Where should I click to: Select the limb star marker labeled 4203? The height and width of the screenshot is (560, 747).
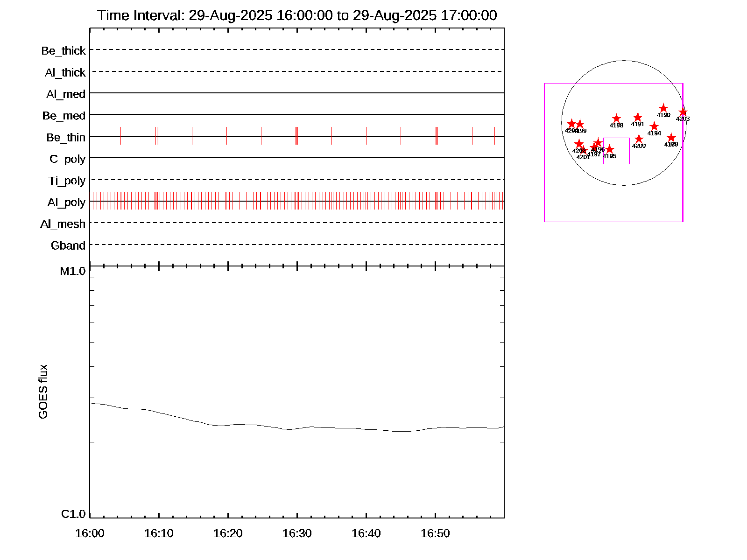(x=683, y=112)
